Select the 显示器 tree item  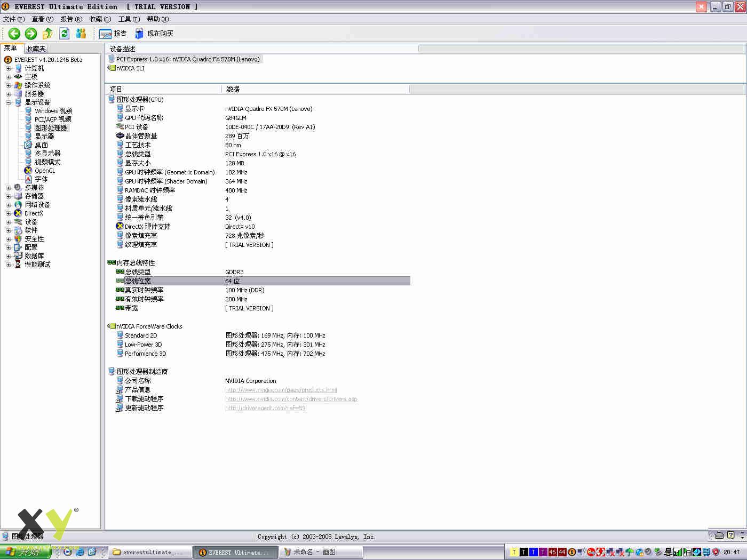[x=44, y=137]
